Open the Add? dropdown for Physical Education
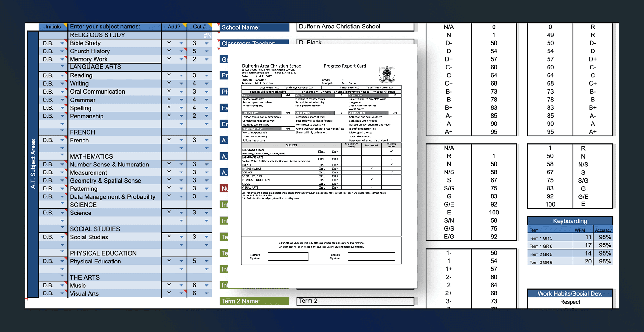644x332 pixels. pyautogui.click(x=181, y=261)
